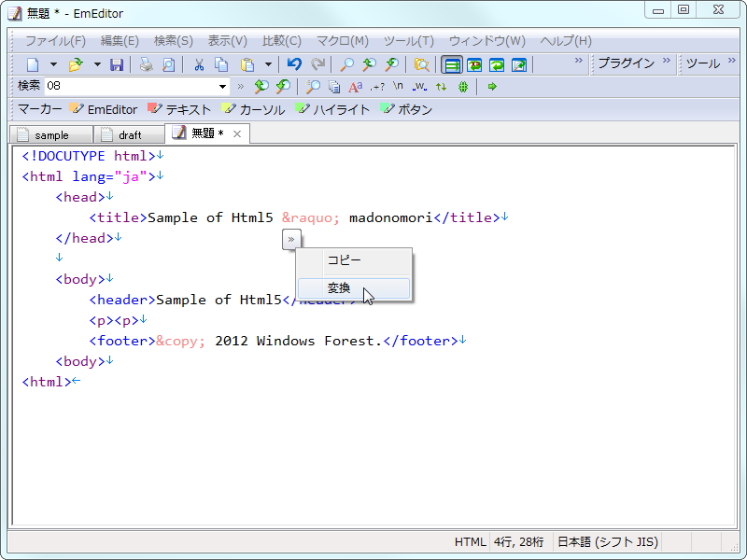
Task: Cut selection with scissors icon
Action: pos(199,64)
